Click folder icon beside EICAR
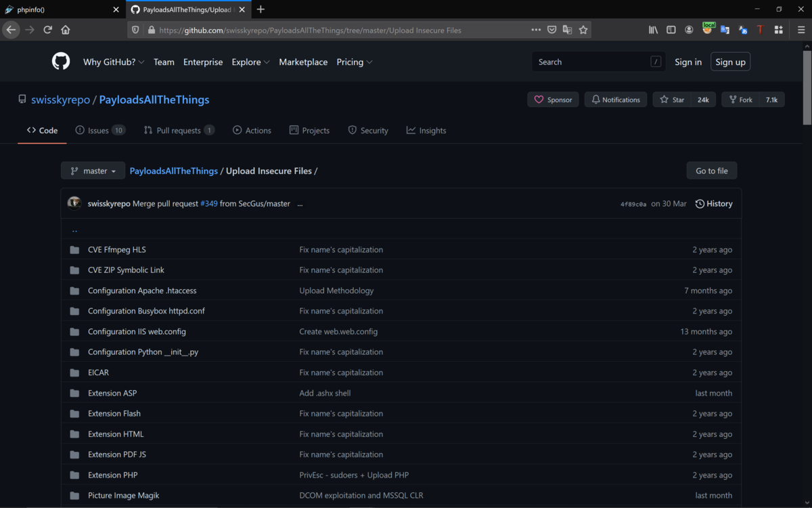812x508 pixels. pyautogui.click(x=74, y=373)
